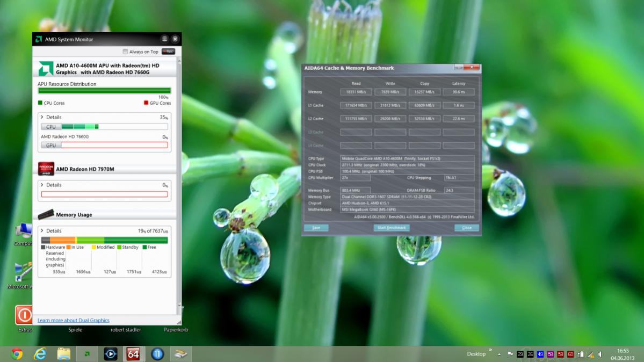Click the AMD A10-4600M APU logo icon

click(46, 68)
